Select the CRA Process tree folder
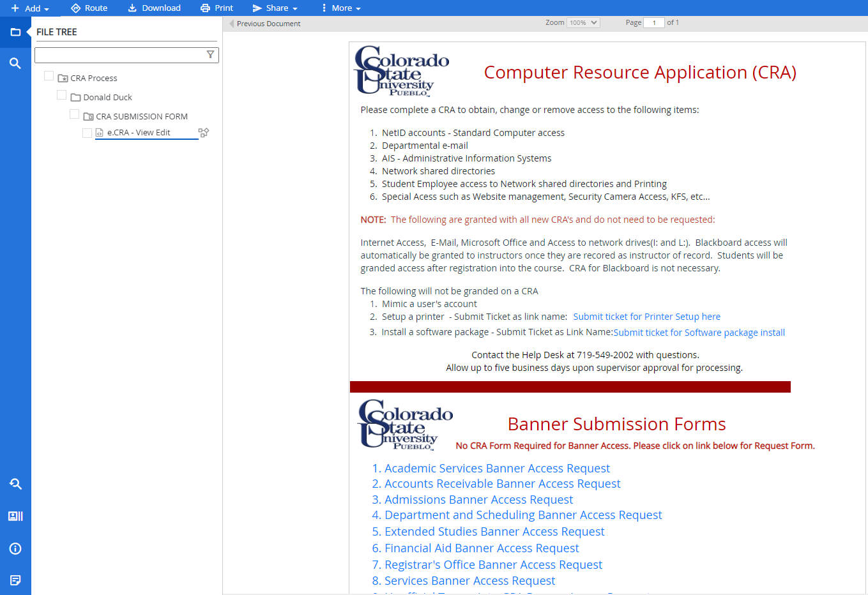The height and width of the screenshot is (595, 868). pyautogui.click(x=94, y=79)
